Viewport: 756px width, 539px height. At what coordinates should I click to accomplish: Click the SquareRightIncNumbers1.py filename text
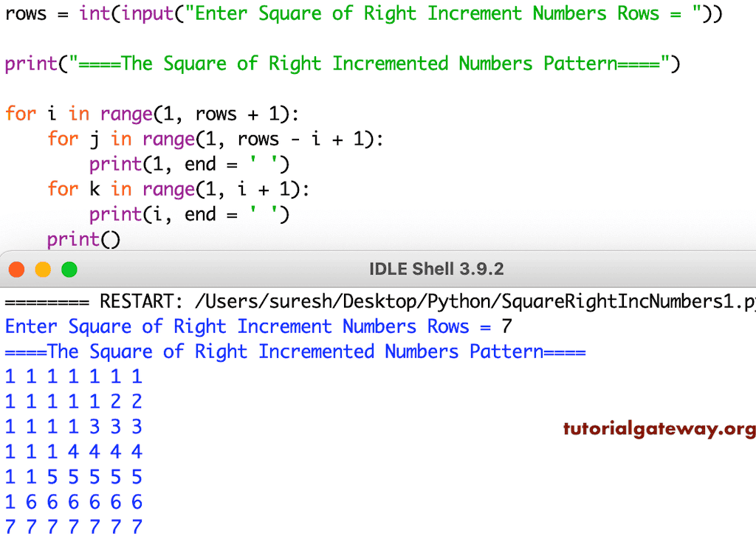(x=628, y=301)
